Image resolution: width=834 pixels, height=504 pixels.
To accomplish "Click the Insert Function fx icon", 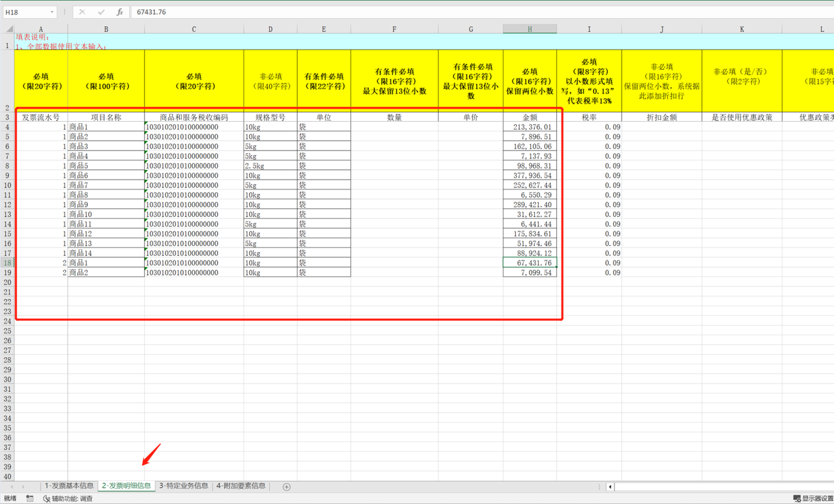I will (x=120, y=12).
